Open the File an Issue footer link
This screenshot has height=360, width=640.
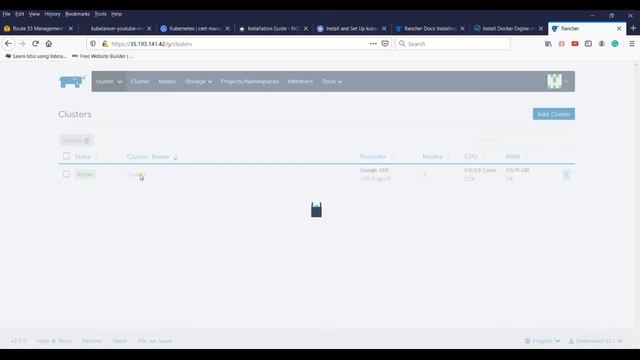tap(155, 341)
